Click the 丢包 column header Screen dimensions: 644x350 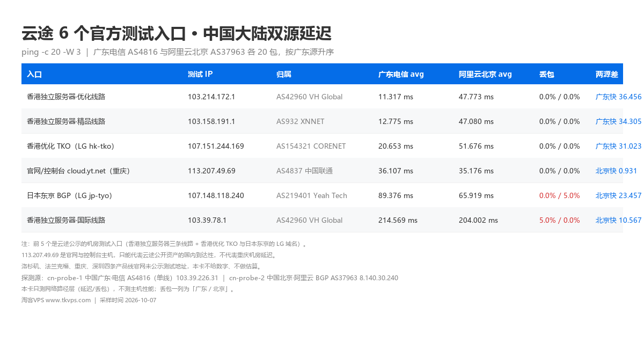pyautogui.click(x=547, y=75)
